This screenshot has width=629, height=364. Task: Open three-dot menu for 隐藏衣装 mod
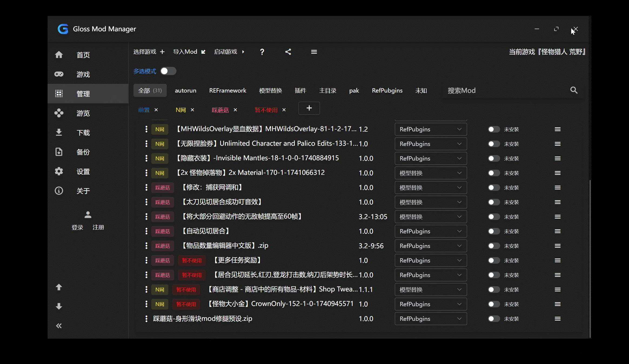coord(146,158)
